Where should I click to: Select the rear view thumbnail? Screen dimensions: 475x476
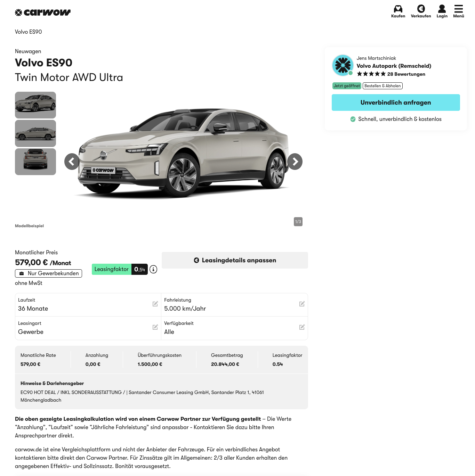click(35, 162)
